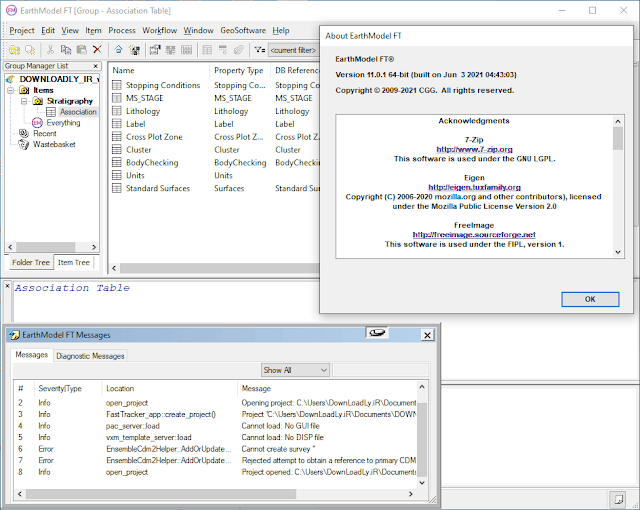Click Messages list horizontal scrollbar thumb
The image size is (640, 510).
pos(161,494)
